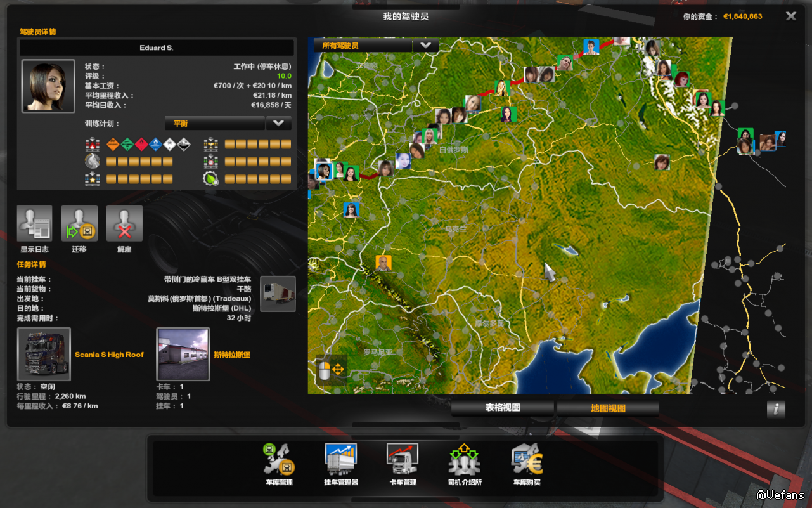This screenshot has height=508, width=812.
Task: Click the 白俄罗斯 label on the map
Action: pos(454,150)
